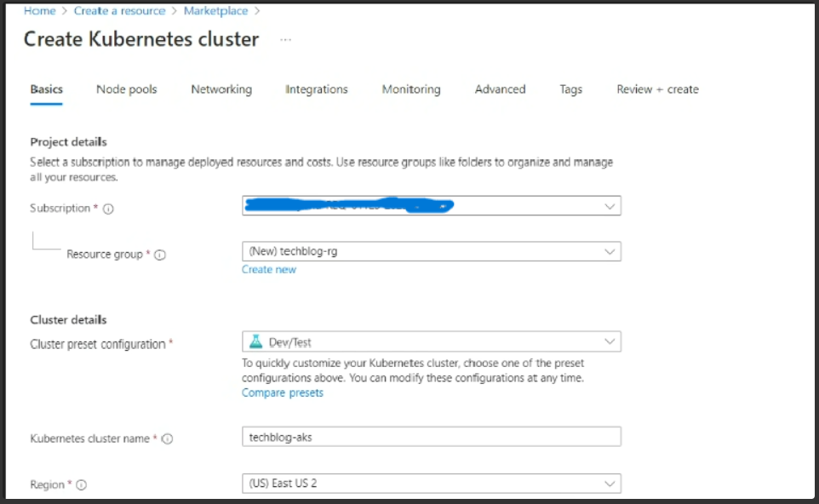
Task: Expand the Subscription dropdown
Action: (432, 206)
